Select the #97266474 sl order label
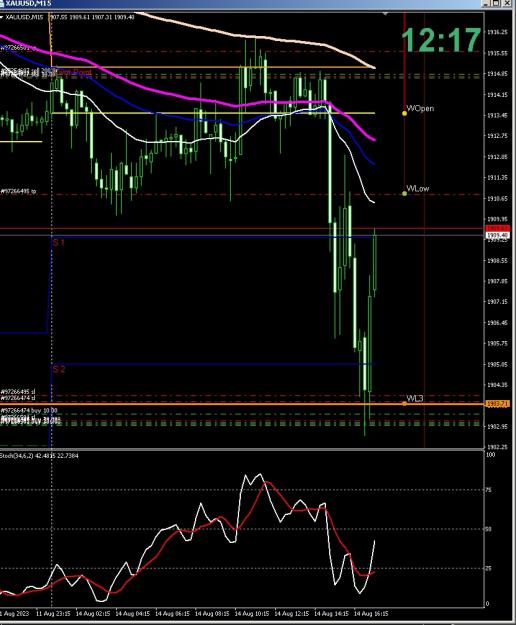 pyautogui.click(x=18, y=398)
